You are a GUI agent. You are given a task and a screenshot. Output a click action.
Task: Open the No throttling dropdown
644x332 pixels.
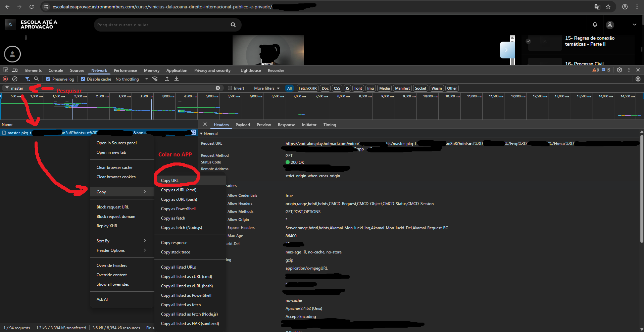tap(132, 79)
